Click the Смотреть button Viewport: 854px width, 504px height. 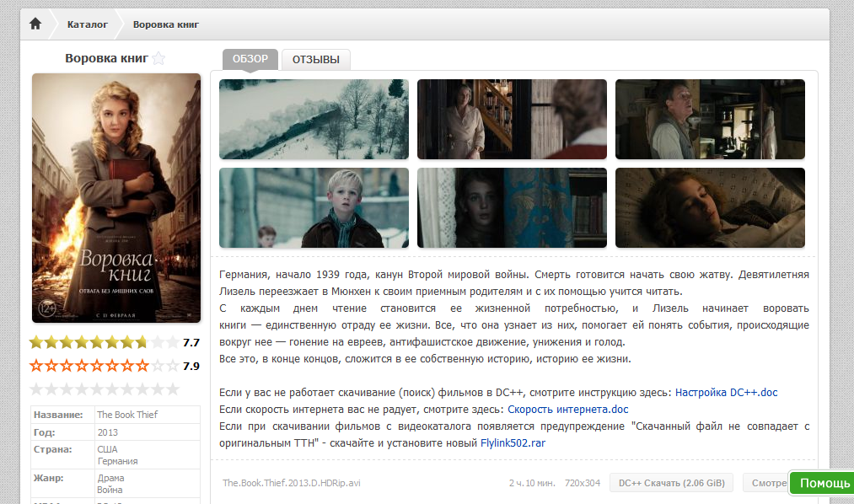tap(765, 483)
